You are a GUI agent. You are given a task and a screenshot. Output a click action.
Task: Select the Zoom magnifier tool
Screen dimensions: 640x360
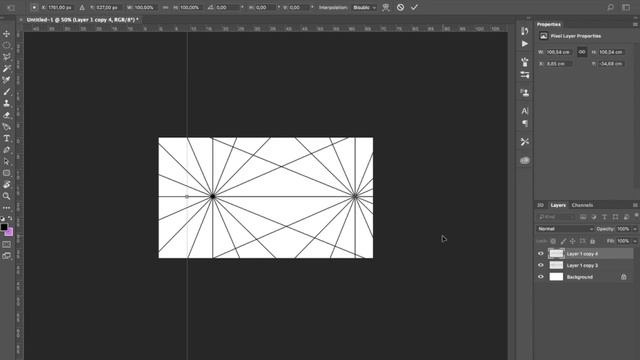7,196
